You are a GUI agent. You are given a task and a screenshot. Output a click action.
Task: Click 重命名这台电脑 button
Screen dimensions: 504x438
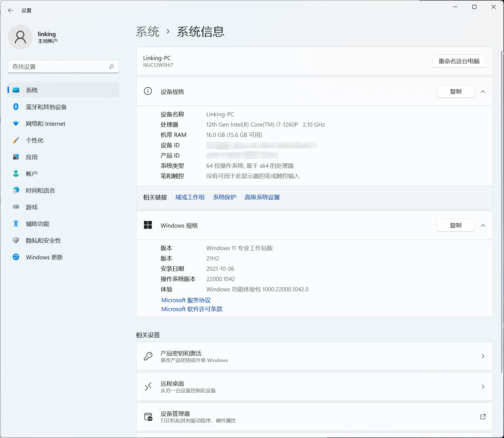(459, 61)
